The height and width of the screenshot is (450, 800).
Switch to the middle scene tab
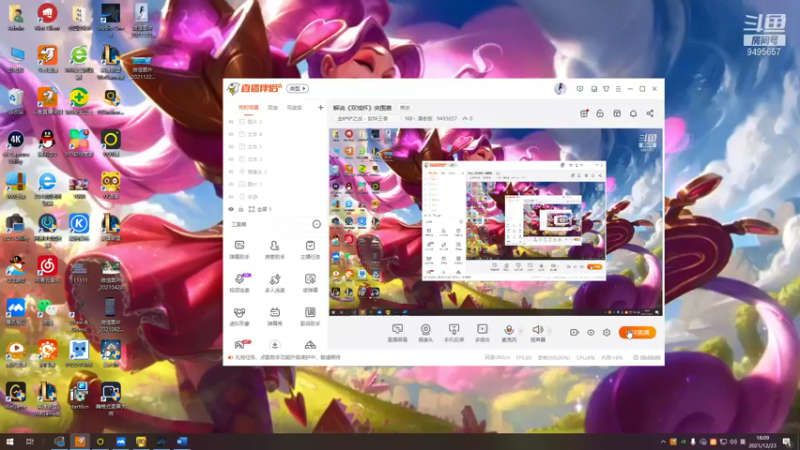pyautogui.click(x=273, y=108)
